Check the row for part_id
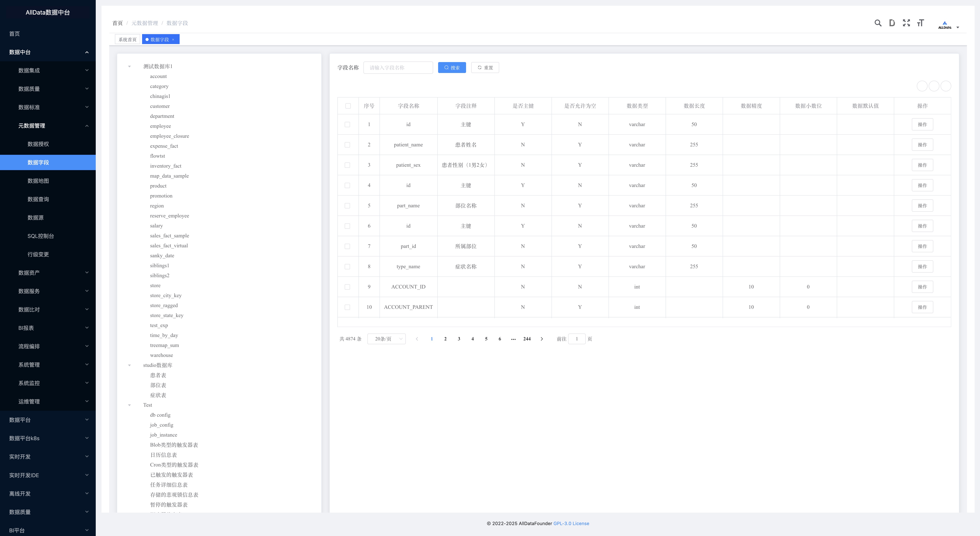The image size is (980, 536). point(347,246)
